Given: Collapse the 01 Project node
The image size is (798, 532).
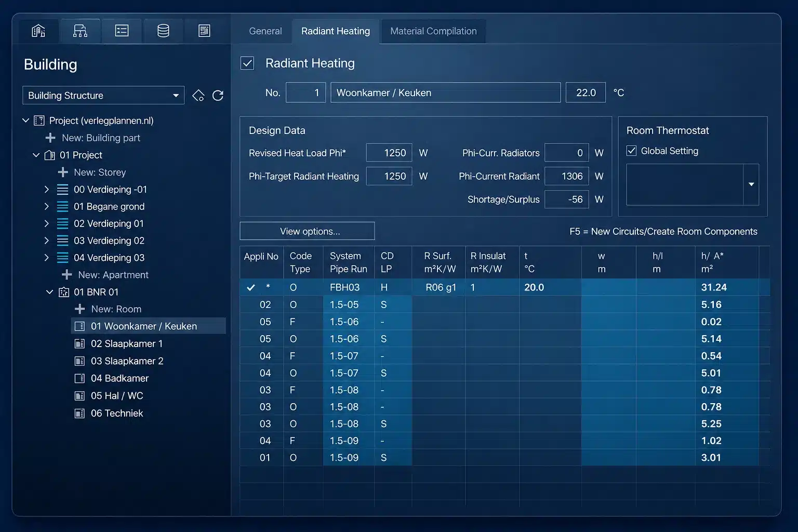Looking at the screenshot, I should point(36,155).
